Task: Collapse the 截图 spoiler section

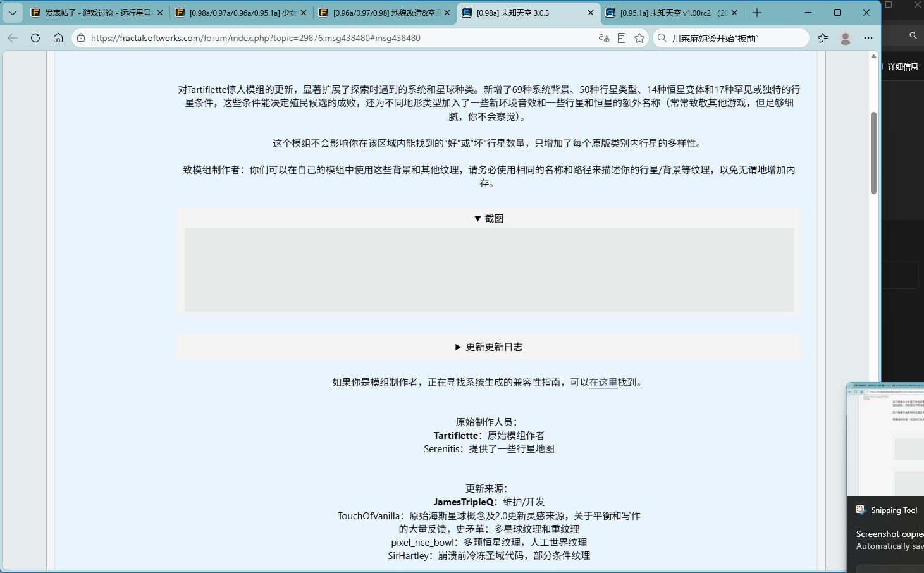Action: click(489, 218)
